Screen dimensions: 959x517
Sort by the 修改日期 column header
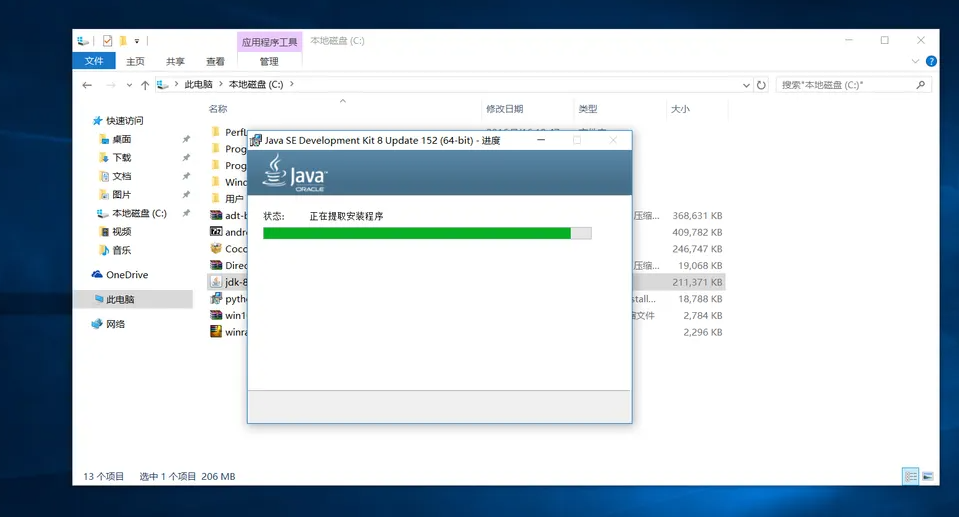(505, 109)
